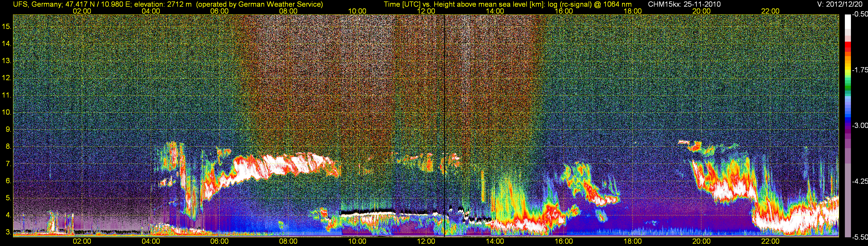Image resolution: width=868 pixels, height=246 pixels.
Task: Click the red band of the color scale
Action: point(847,46)
